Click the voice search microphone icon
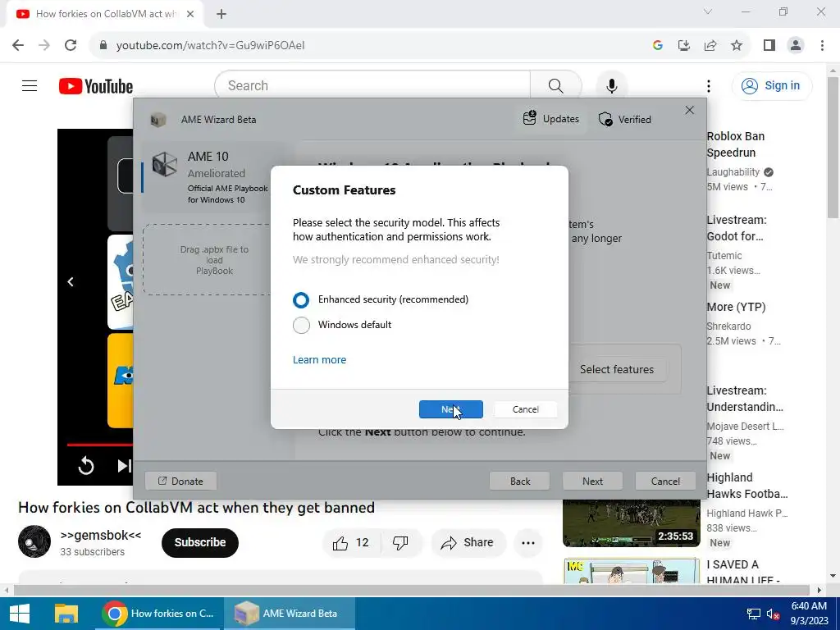Viewport: 840px width, 630px height. pos(611,85)
